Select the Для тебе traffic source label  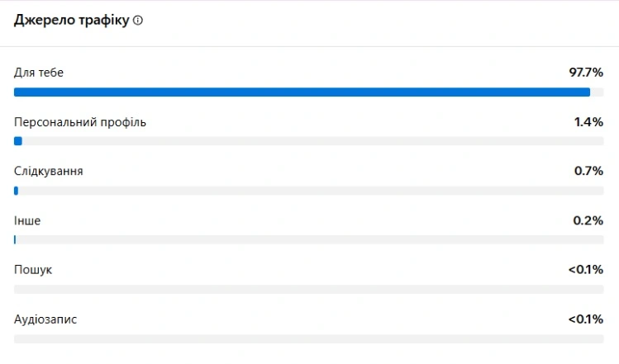[39, 73]
